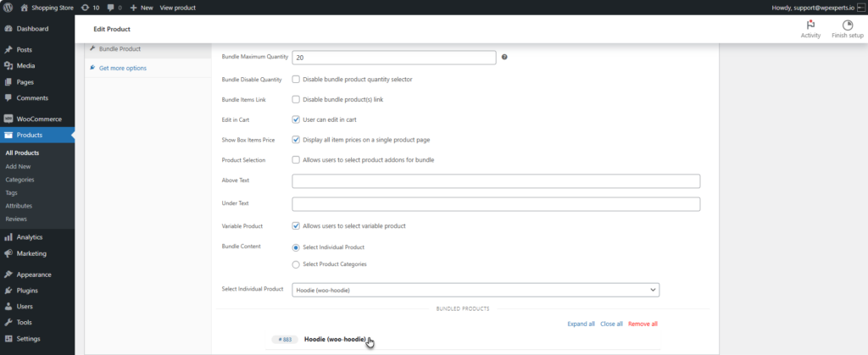868x355 pixels.
Task: Open the Select Individual Product dropdown
Action: point(476,290)
